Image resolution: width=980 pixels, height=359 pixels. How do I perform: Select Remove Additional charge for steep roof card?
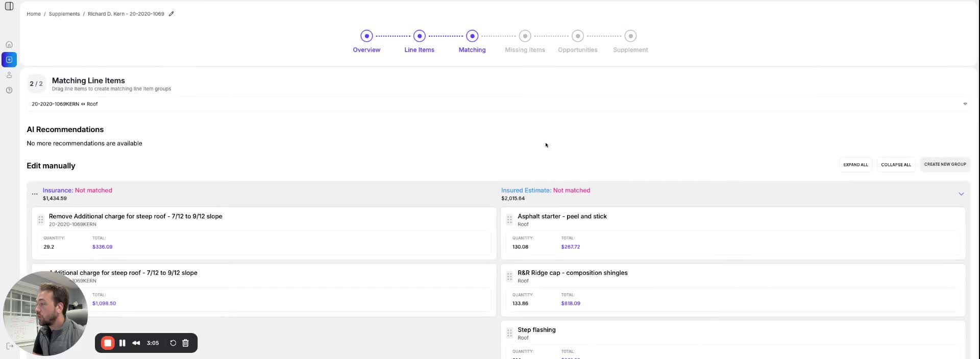click(264, 233)
